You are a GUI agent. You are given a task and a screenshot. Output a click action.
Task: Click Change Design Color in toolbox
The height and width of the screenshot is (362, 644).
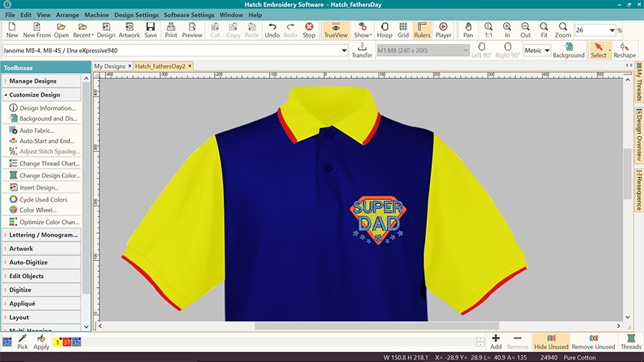coord(49,175)
